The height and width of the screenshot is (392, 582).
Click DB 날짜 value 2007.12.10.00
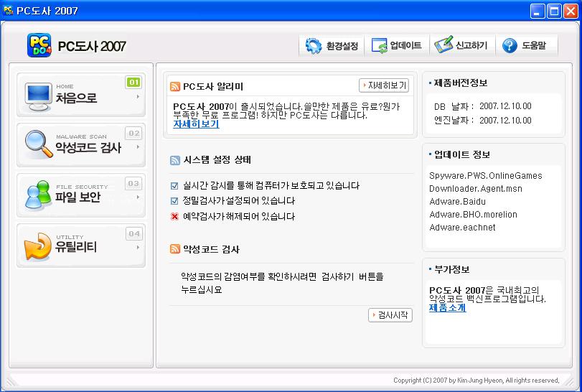[505, 106]
